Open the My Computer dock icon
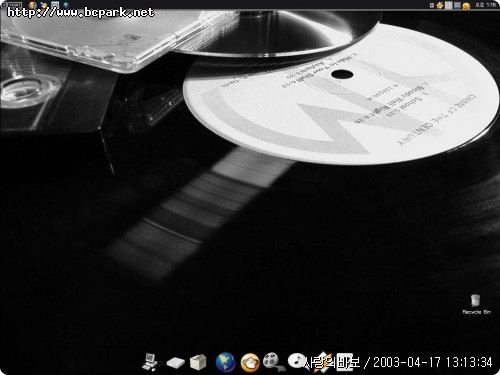This screenshot has width=500, height=375. (151, 362)
